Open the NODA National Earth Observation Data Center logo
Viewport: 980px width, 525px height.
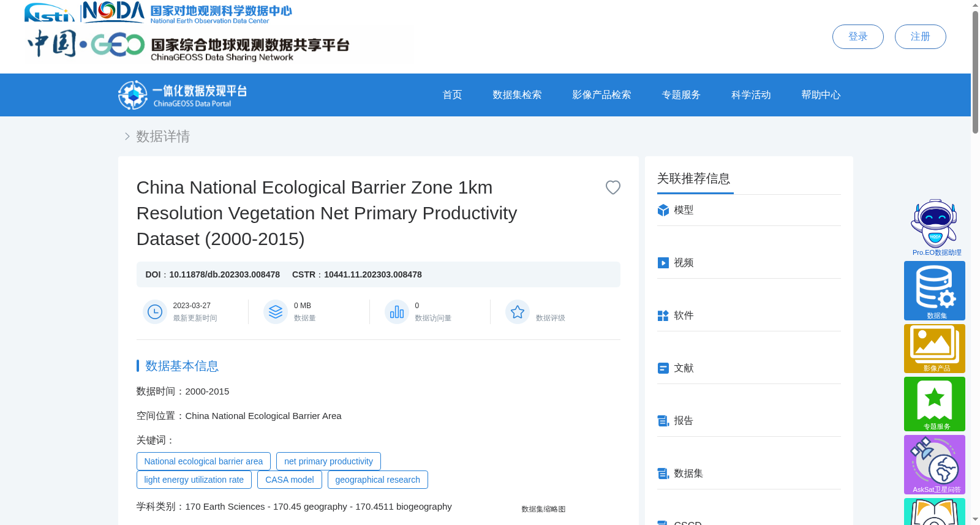click(x=187, y=13)
